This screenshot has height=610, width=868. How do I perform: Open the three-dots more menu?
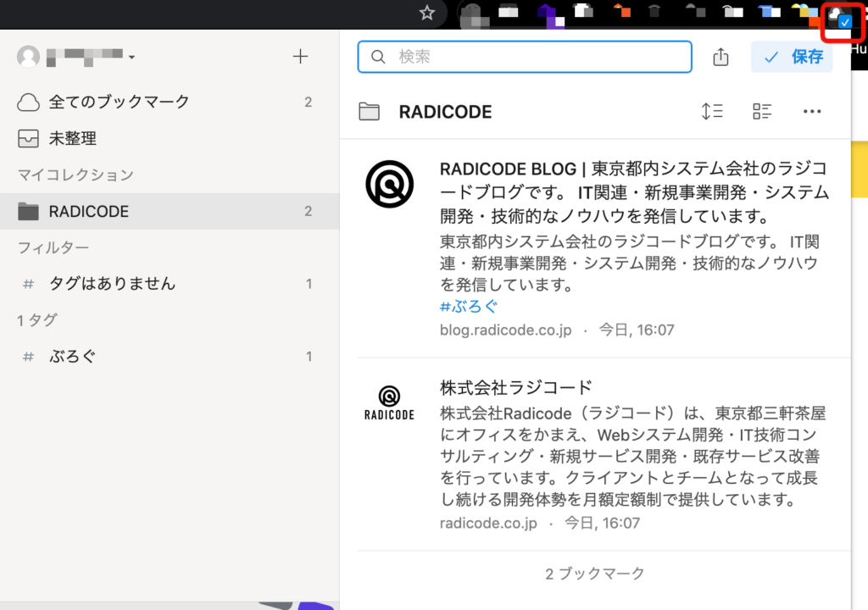[812, 111]
